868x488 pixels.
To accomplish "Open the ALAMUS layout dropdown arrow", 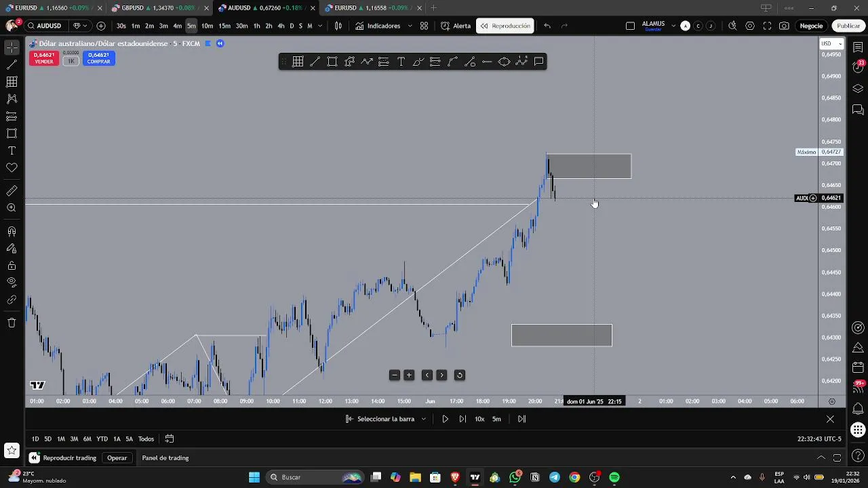I will click(x=673, y=26).
